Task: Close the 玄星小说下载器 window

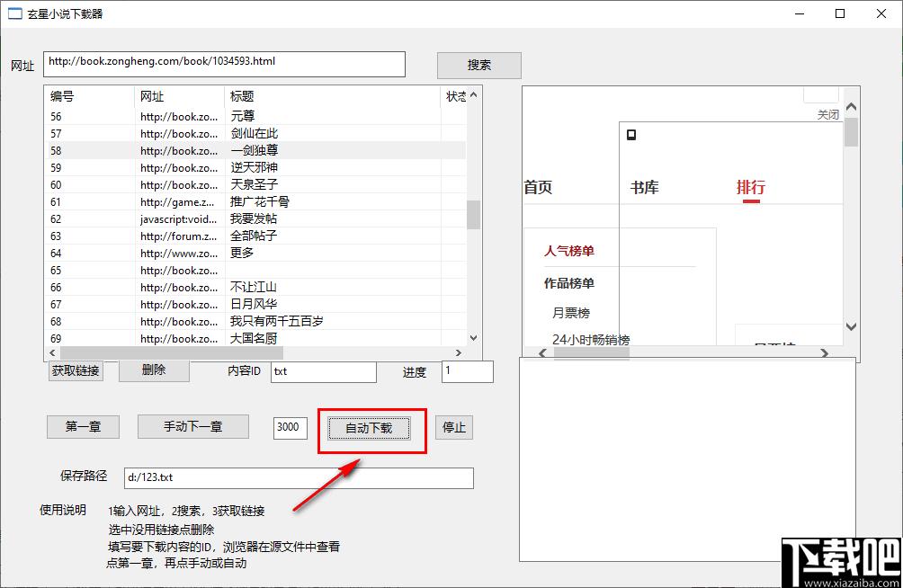Action: coord(881,13)
